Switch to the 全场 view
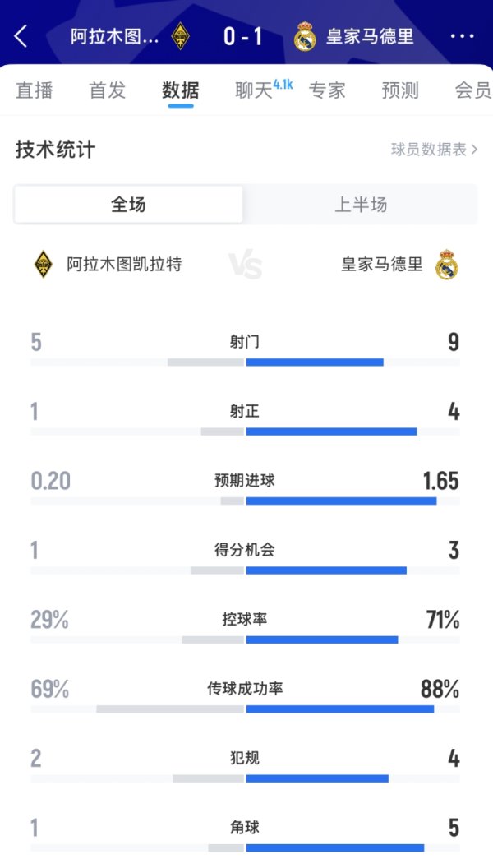The image size is (493, 868). click(127, 205)
